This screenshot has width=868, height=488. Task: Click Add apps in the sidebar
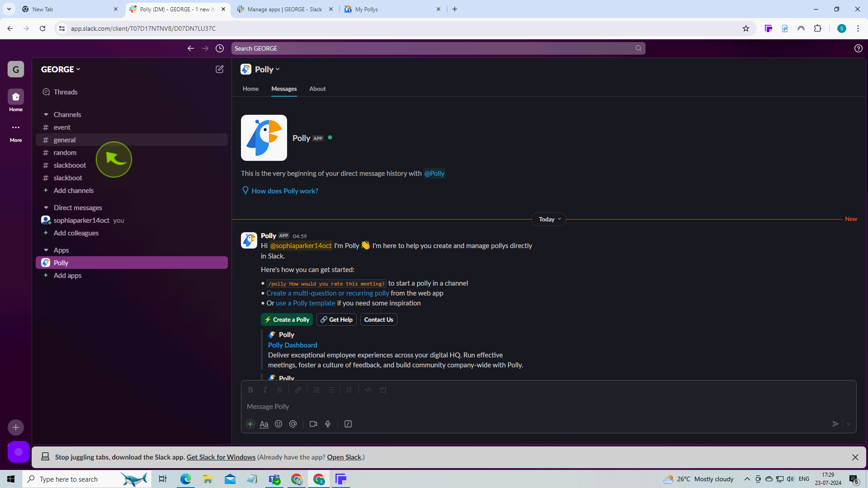pos(132,275)
